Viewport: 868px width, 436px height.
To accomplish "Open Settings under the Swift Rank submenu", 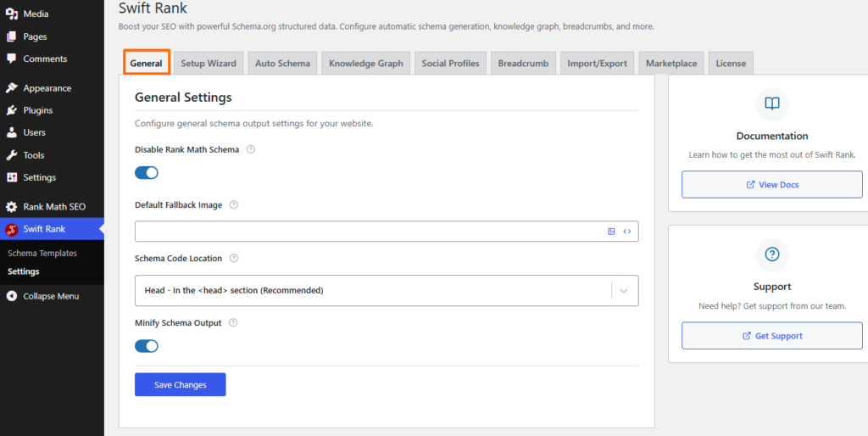I will coord(23,271).
